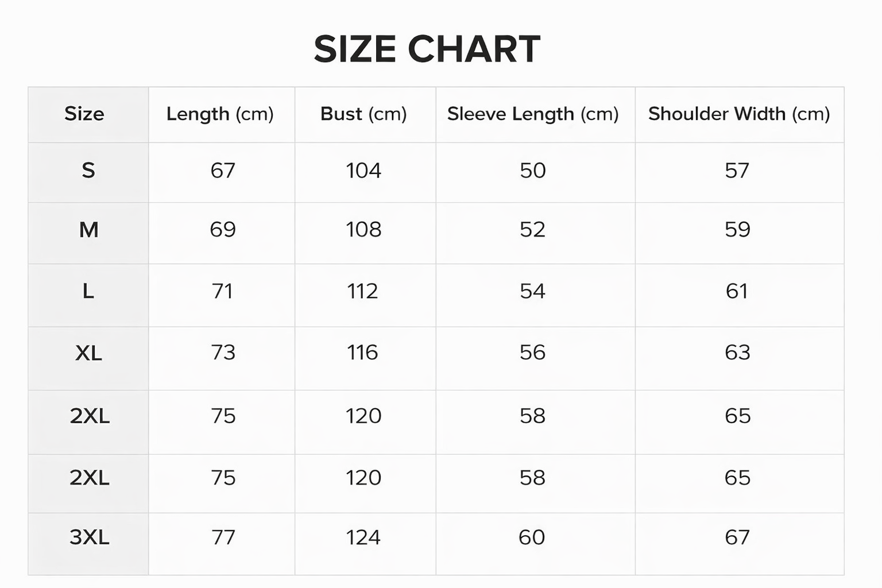
Task: Click the 3XL size row label
Action: [x=89, y=537]
